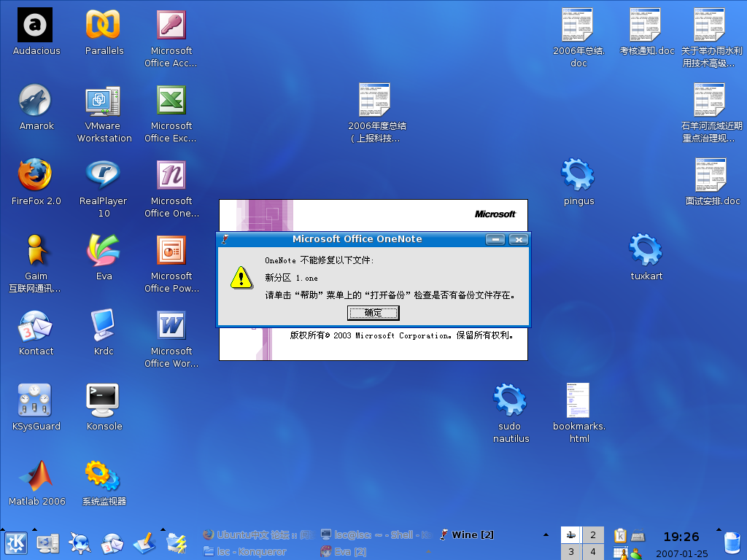Click the date 2007-01-25 in panel

point(682,554)
